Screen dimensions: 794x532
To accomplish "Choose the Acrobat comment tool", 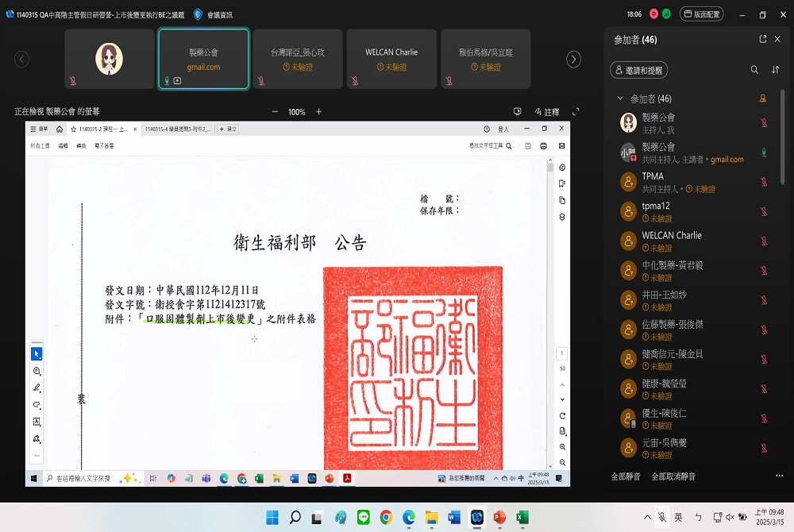I will pyautogui.click(x=37, y=371).
